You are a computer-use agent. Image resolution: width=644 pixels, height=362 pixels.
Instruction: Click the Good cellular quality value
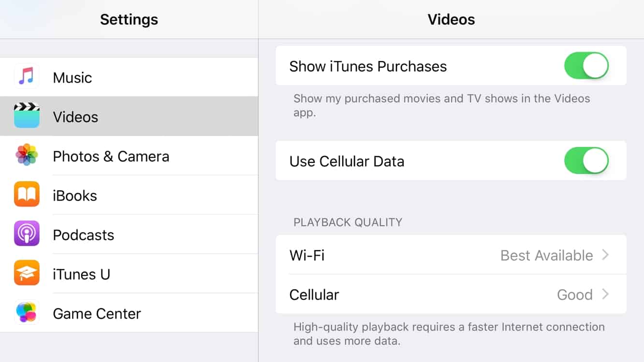[x=574, y=295]
